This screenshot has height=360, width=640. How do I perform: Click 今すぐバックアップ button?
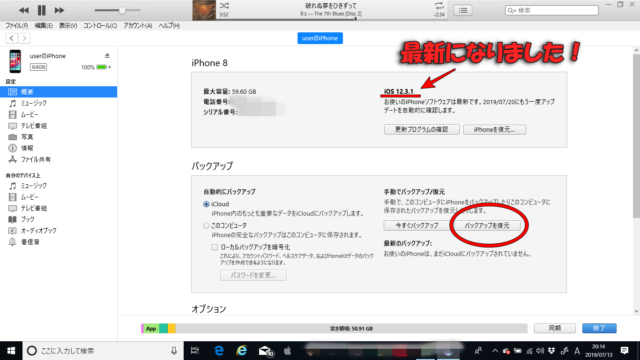[417, 225]
